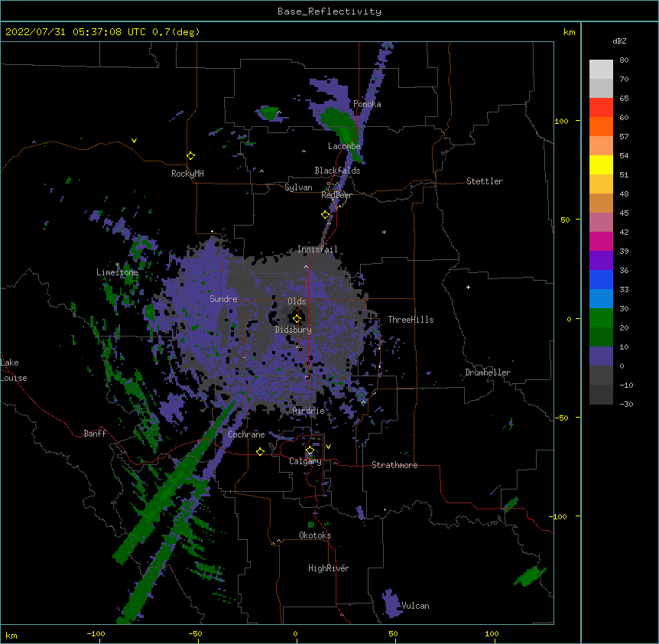
Task: Click the Stettler city label
Action: pyautogui.click(x=485, y=181)
